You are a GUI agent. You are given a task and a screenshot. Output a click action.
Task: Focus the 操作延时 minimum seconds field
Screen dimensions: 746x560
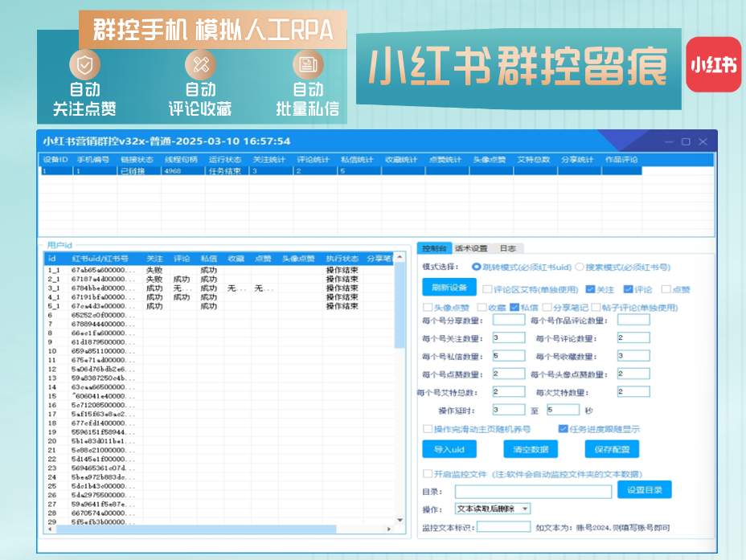coord(509,411)
